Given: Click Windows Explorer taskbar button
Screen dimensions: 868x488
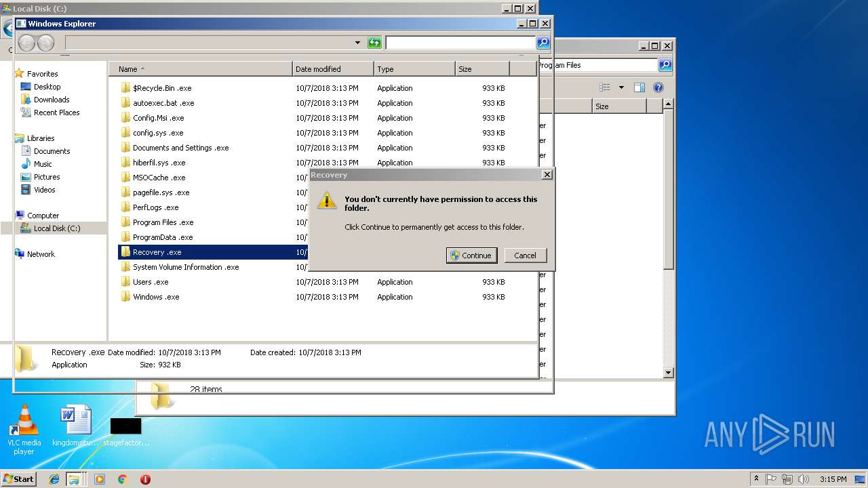Looking at the screenshot, I should coord(74,479).
